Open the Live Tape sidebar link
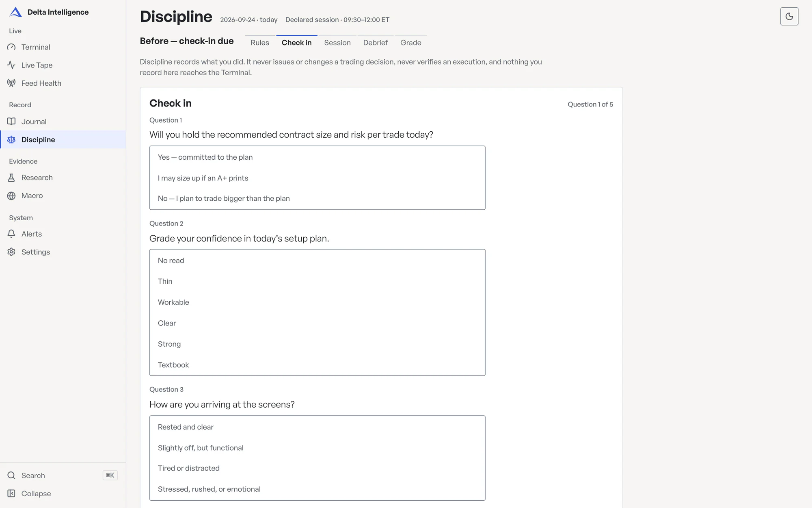The width and height of the screenshot is (812, 508). coord(63,65)
